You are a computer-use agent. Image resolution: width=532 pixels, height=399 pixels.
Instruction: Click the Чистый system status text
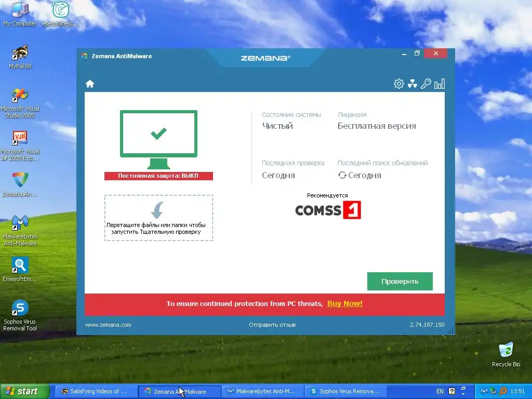(277, 126)
